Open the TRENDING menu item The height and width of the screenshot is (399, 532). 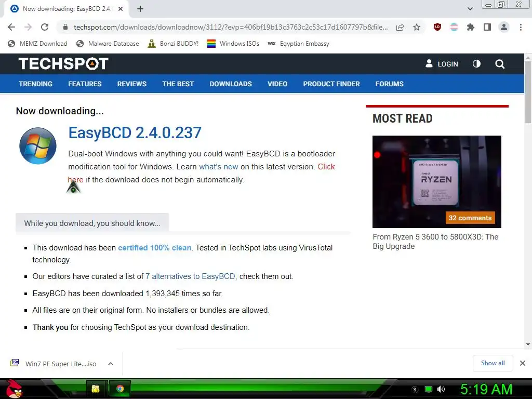click(x=36, y=84)
